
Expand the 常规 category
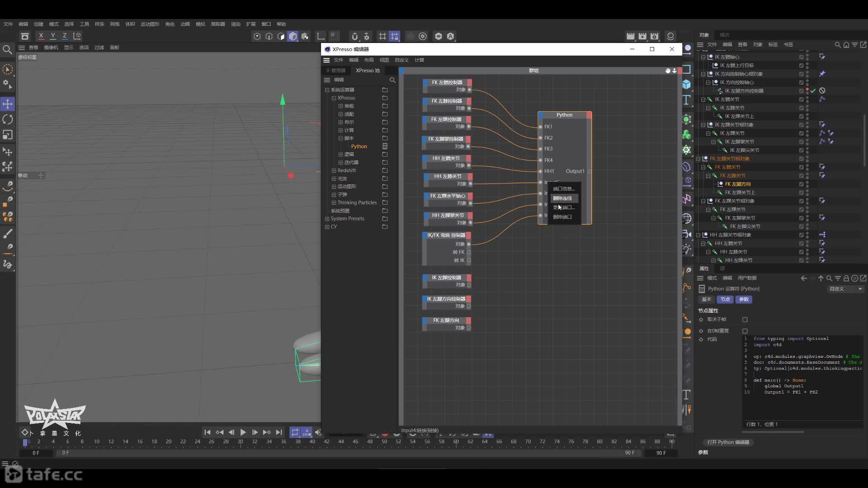pos(340,106)
